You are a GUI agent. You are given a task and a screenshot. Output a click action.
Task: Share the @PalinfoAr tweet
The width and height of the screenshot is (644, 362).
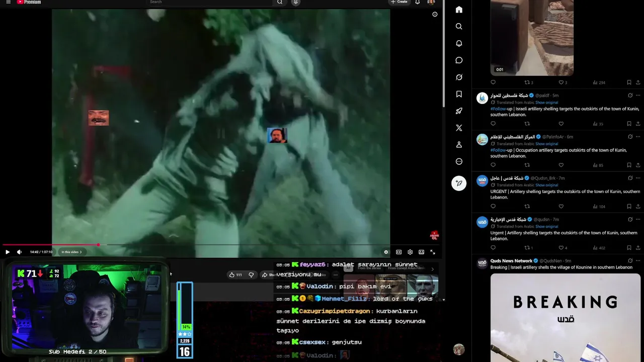(638, 165)
